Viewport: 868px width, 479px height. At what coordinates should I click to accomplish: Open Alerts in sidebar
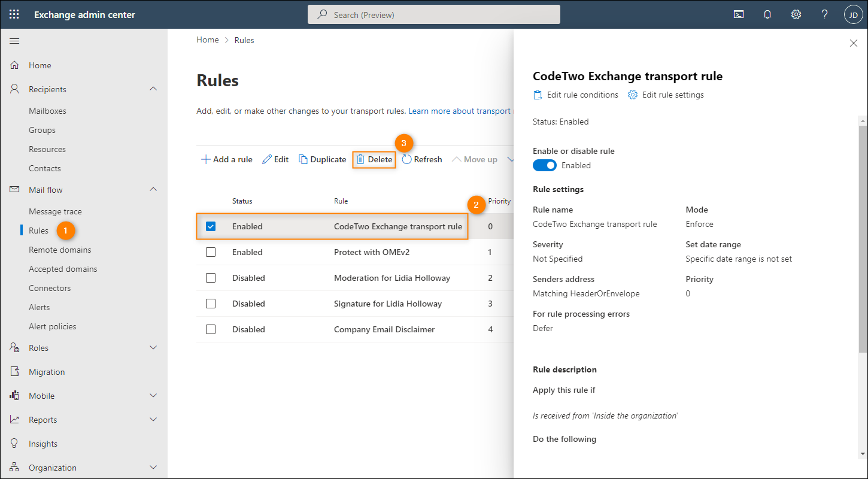coord(40,307)
